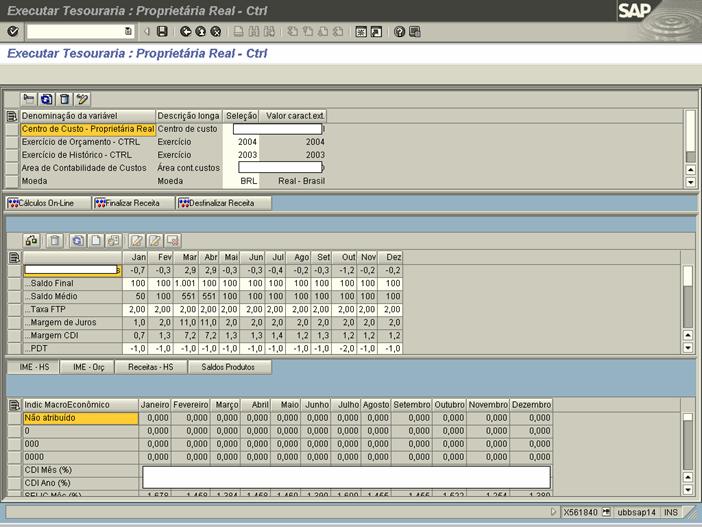
Task: Click the trash can icon in variables toolbar
Action: pos(64,99)
